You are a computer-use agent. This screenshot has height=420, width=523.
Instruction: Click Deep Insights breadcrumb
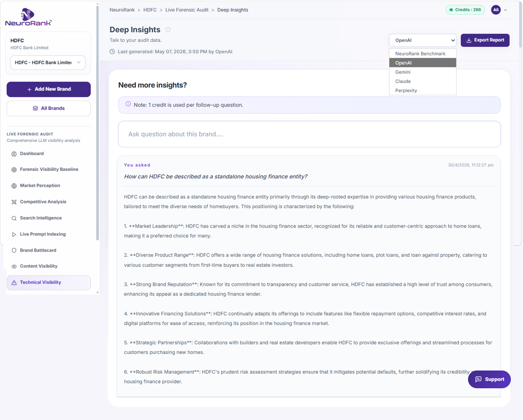tap(232, 10)
